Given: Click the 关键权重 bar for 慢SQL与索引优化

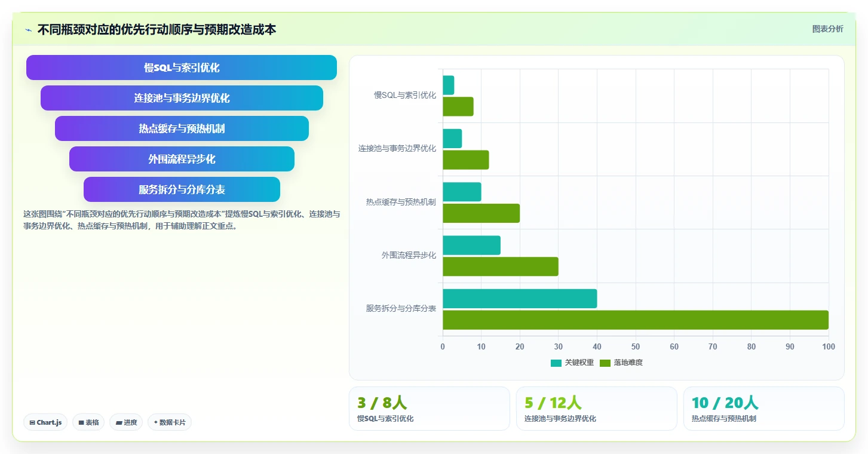Looking at the screenshot, I should 449,85.
